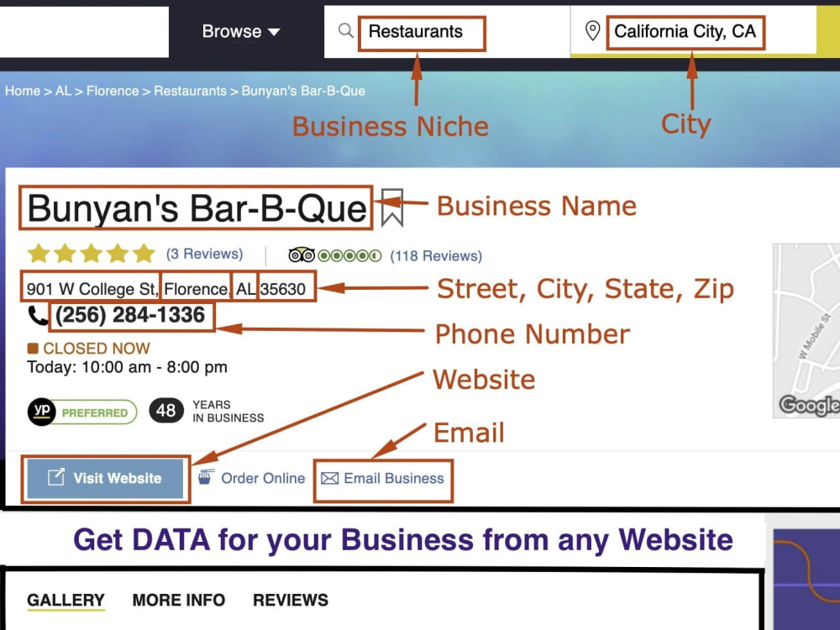Click phone number (256) 284-1336
This screenshot has height=630, width=840.
(130, 315)
